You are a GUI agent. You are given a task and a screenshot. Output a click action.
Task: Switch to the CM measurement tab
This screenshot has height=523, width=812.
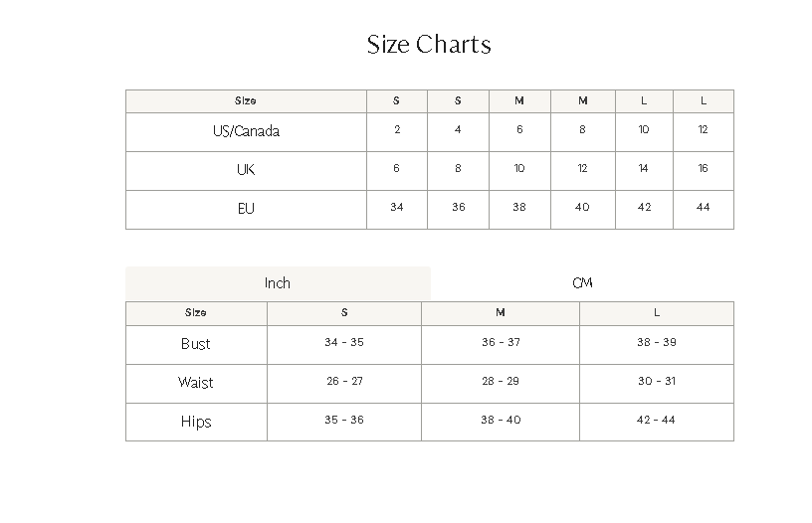tap(582, 283)
